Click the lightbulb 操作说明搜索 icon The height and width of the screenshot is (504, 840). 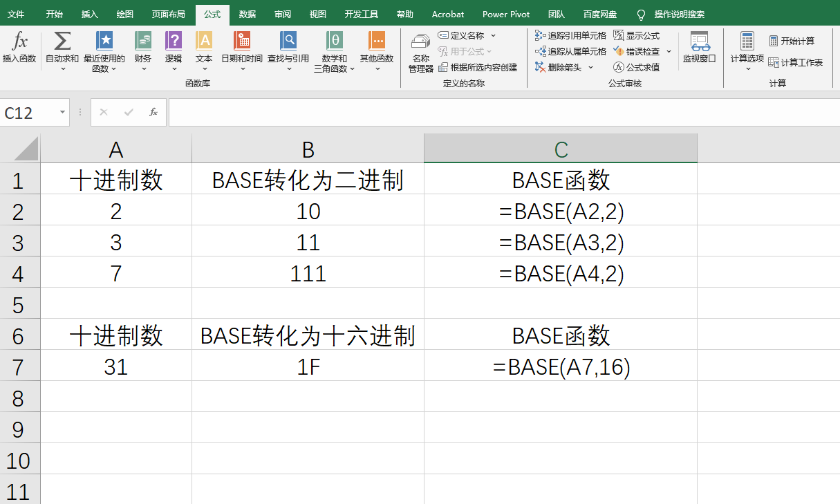point(641,15)
